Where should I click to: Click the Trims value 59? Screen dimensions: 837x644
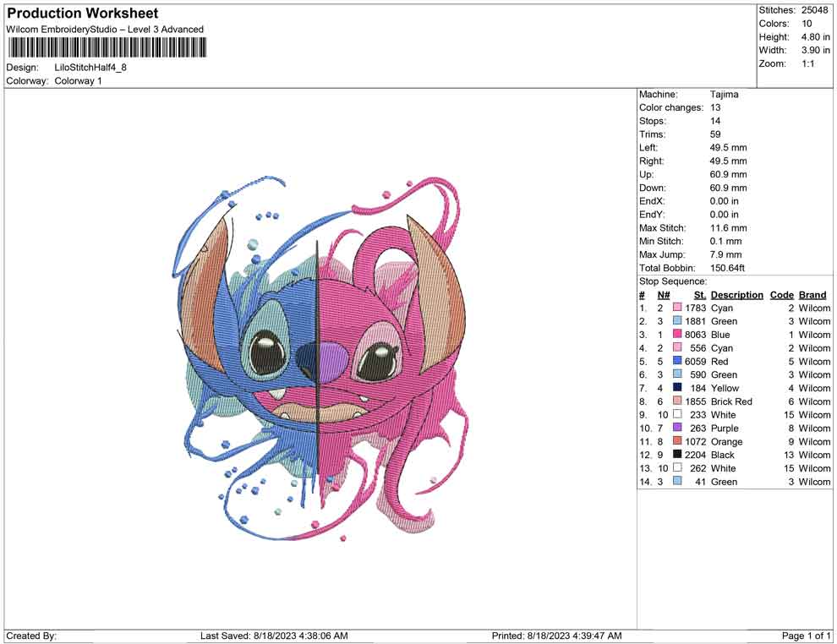(x=715, y=134)
